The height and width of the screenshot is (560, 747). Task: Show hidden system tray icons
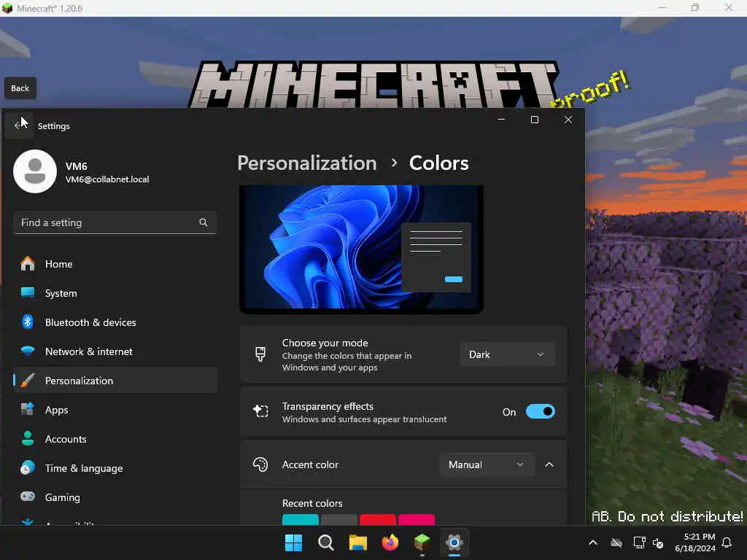pos(593,542)
